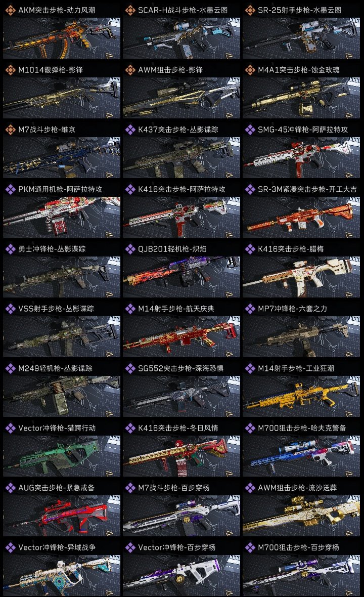Click the M7战斗步枪-维京 title label
364x597 pixels.
[x=47, y=130]
